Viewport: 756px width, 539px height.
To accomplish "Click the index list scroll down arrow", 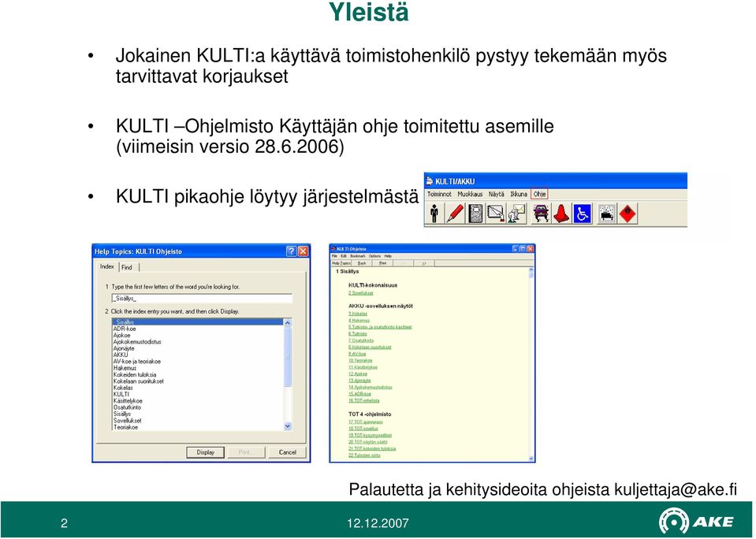I will (288, 426).
